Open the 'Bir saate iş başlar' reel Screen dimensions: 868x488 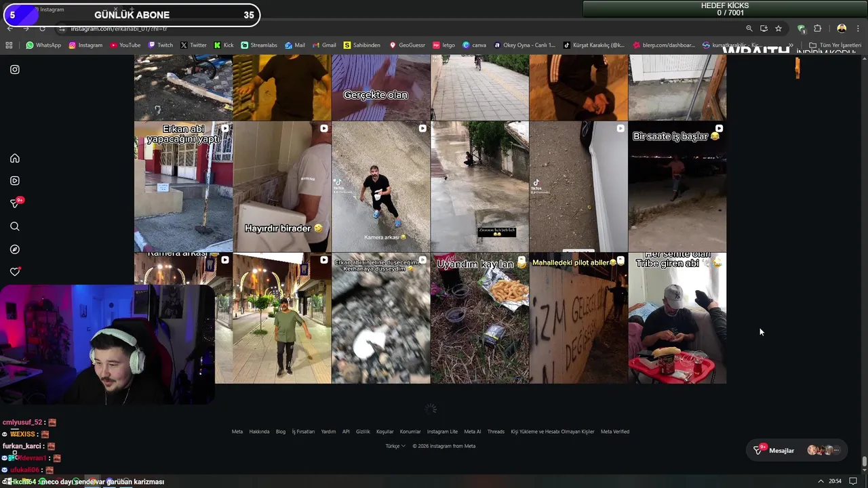(x=677, y=187)
